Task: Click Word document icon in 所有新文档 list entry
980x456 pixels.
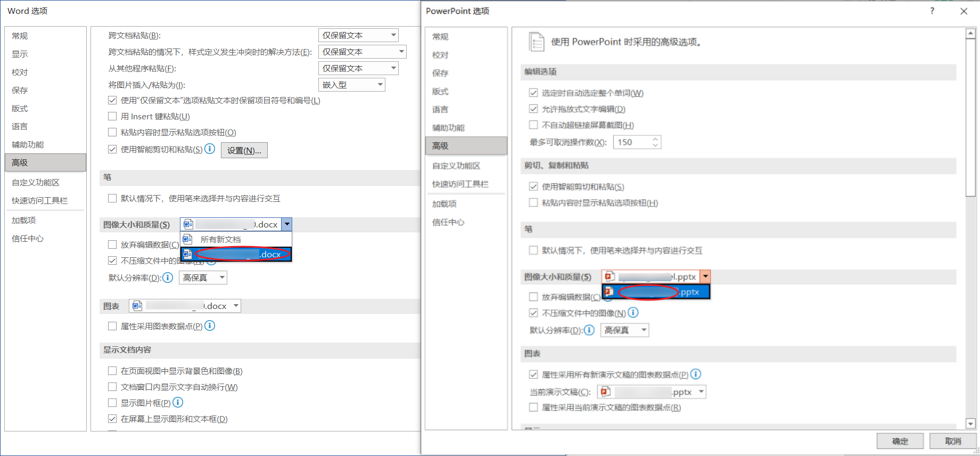Action: coord(187,239)
